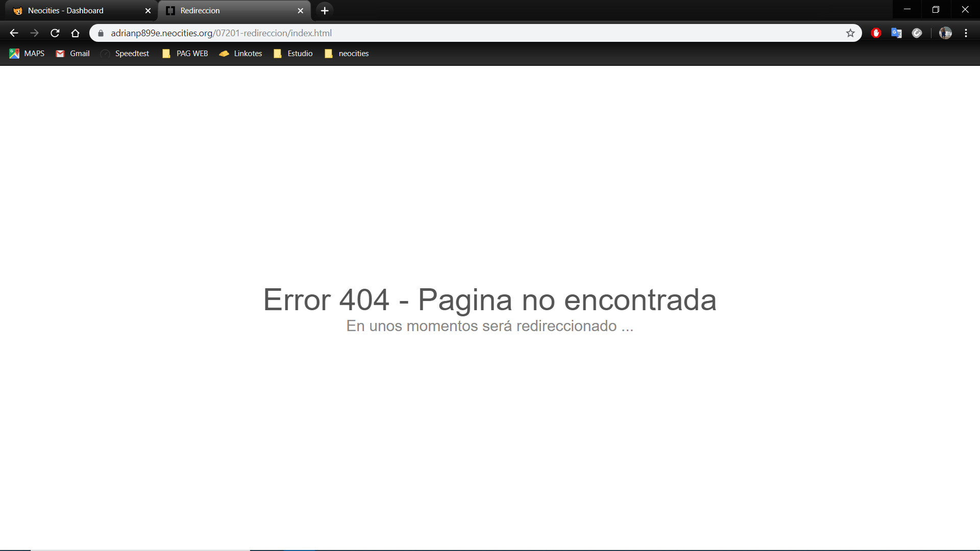The image size is (980, 551).
Task: Go back to the previous page
Action: click(x=14, y=33)
